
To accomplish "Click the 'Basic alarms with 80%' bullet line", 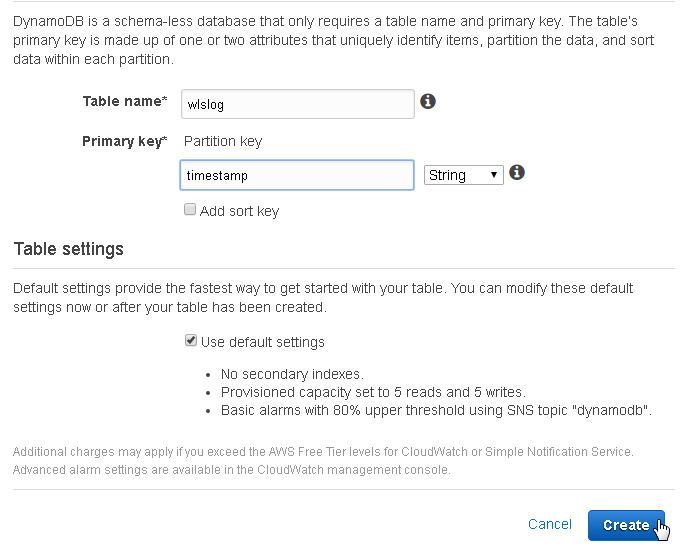I will (x=436, y=411).
